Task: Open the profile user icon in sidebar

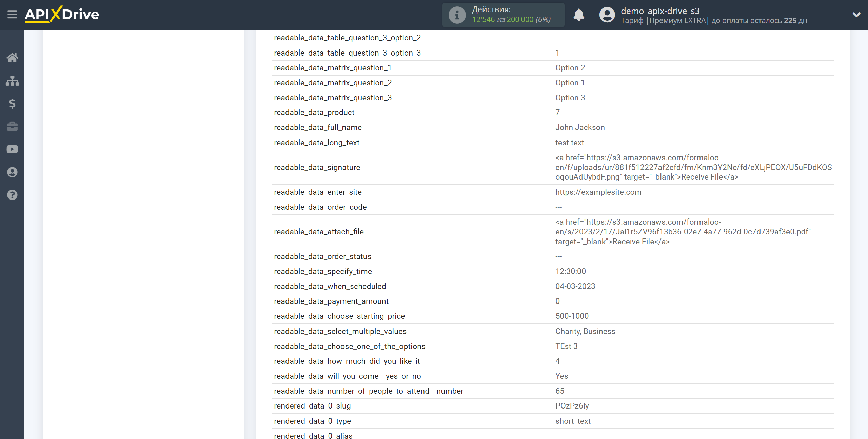Action: pyautogui.click(x=12, y=172)
